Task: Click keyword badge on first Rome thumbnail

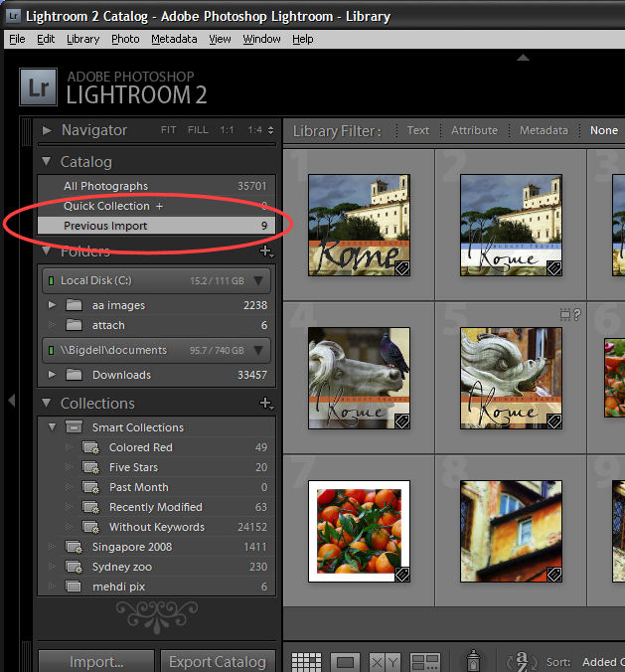Action: click(401, 268)
